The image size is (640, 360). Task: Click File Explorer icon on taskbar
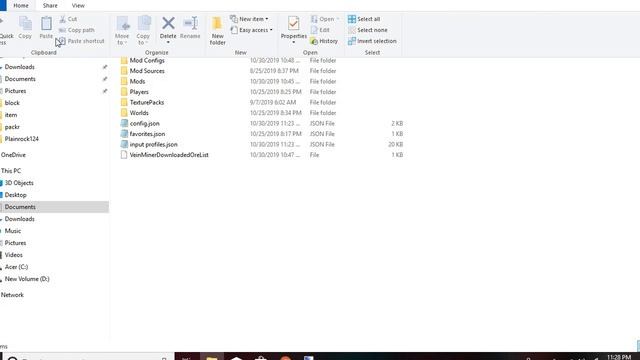211,357
